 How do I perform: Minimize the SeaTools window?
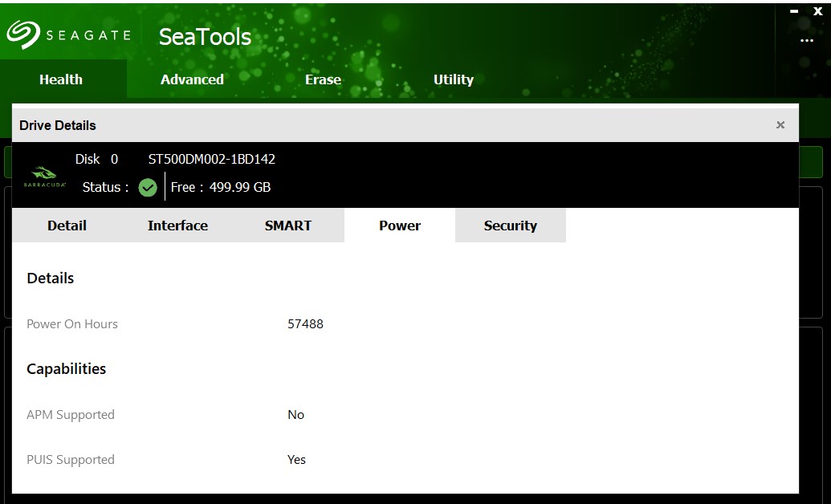(x=796, y=11)
